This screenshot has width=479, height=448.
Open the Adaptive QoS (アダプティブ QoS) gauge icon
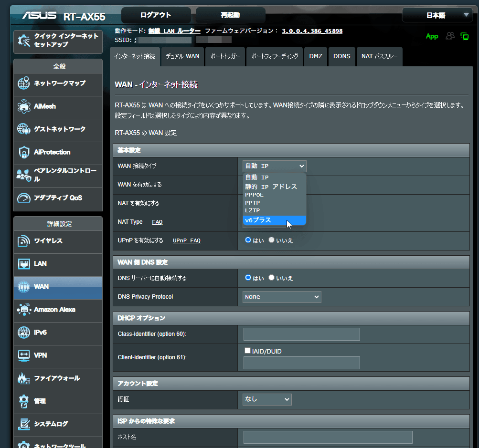pyautogui.click(x=24, y=198)
